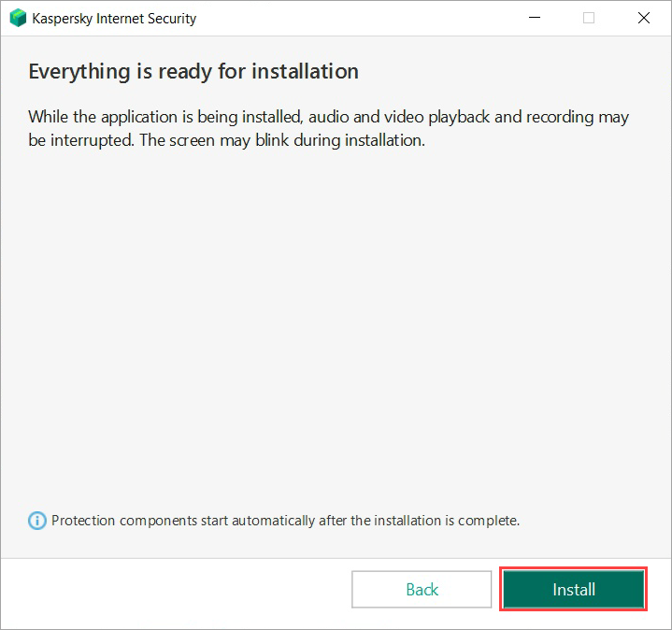This screenshot has width=672, height=630.
Task: Click the "Protection components start automatically" note
Action: [285, 521]
